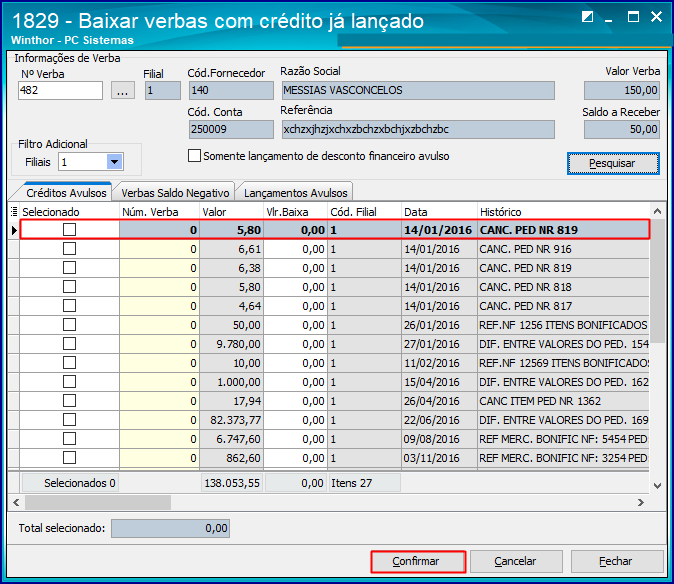This screenshot has width=674, height=584.
Task: Click the Cód. Conta field
Action: point(231,129)
